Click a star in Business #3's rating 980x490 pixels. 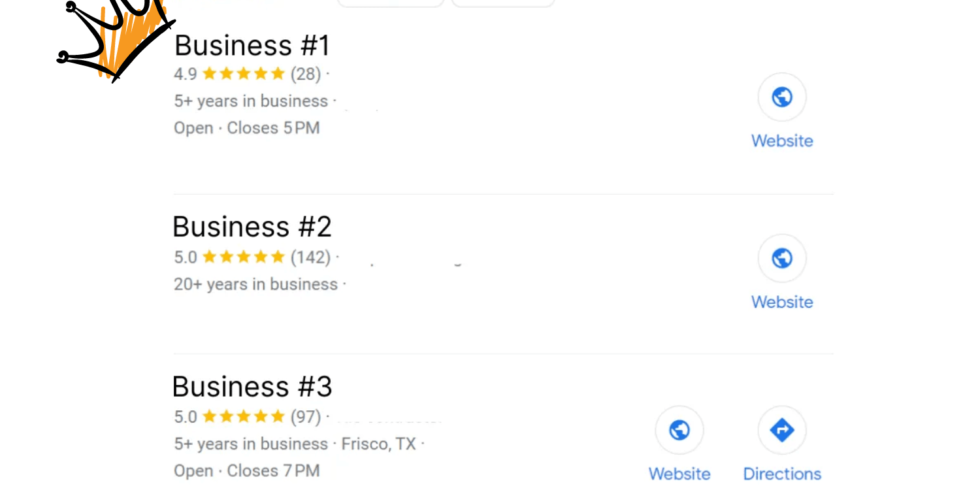click(243, 416)
